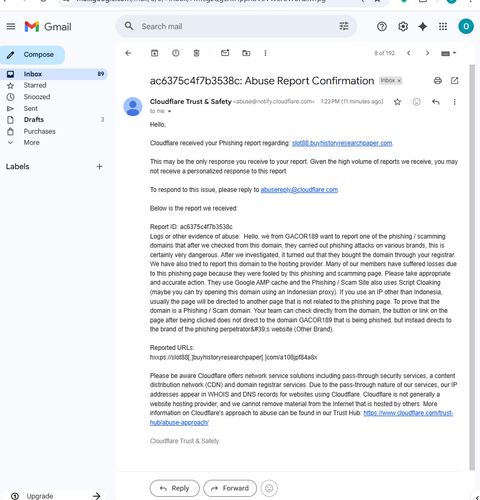Click the email vertical scrollbar
480x500 pixels.
[x=472, y=267]
